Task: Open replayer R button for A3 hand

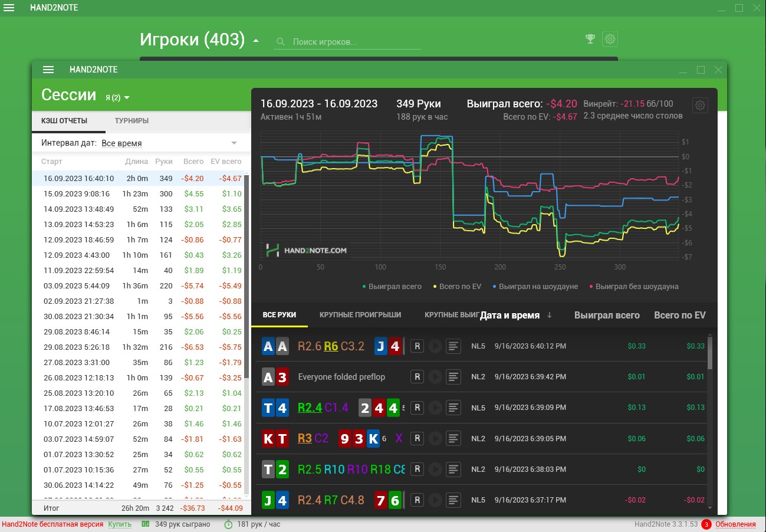Action: point(417,377)
